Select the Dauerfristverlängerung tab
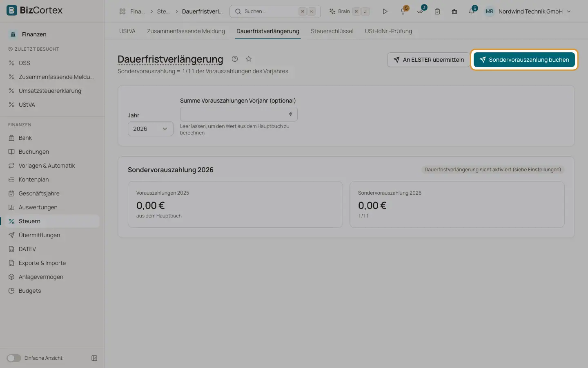The image size is (588, 368). [x=268, y=31]
